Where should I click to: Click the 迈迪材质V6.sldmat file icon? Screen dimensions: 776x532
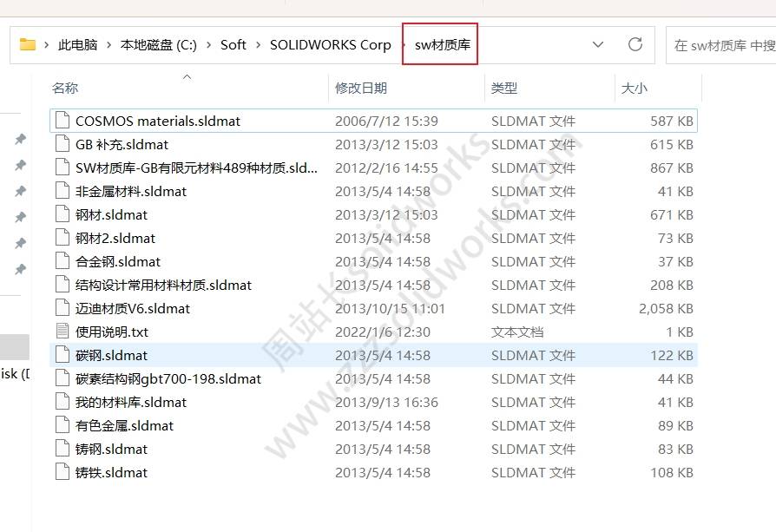pyautogui.click(x=62, y=308)
